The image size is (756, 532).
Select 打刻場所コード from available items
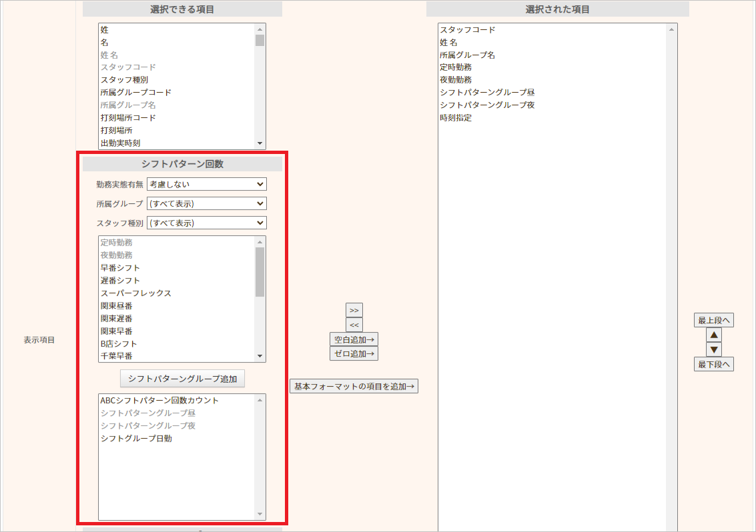pyautogui.click(x=128, y=118)
